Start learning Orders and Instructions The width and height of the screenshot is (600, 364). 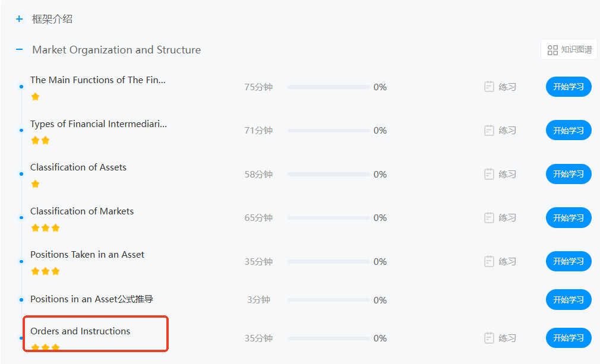[569, 338]
